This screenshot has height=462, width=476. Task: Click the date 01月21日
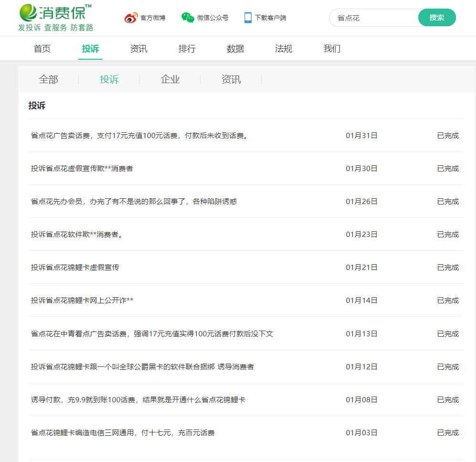361,267
